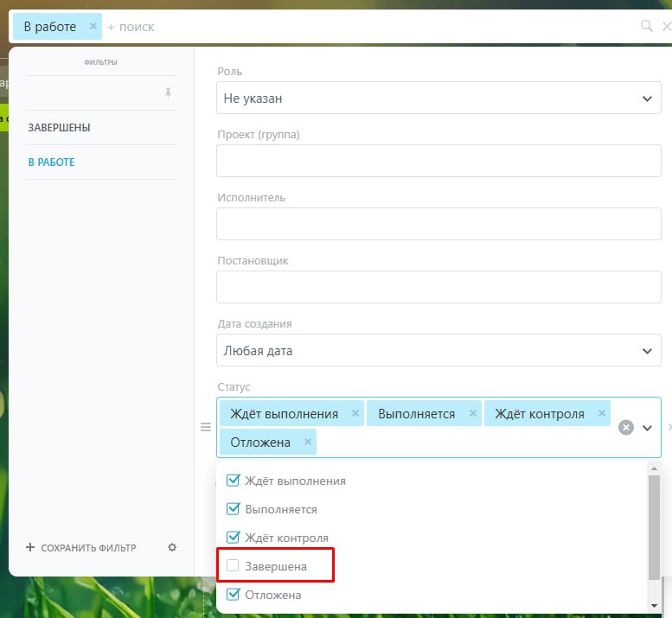Collapse the Статус dropdown chevron
Image resolution: width=672 pixels, height=618 pixels.
(x=647, y=428)
